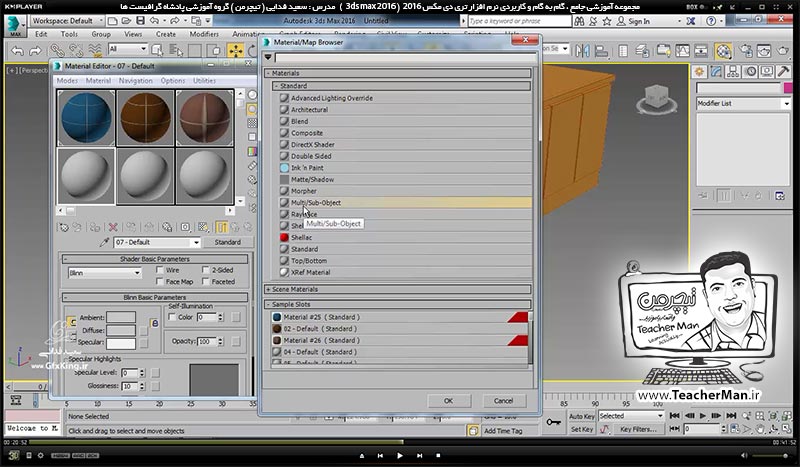Viewport: 800px width, 467px height.
Task: Open the 07 - Default material name dropdown
Action: (x=196, y=242)
